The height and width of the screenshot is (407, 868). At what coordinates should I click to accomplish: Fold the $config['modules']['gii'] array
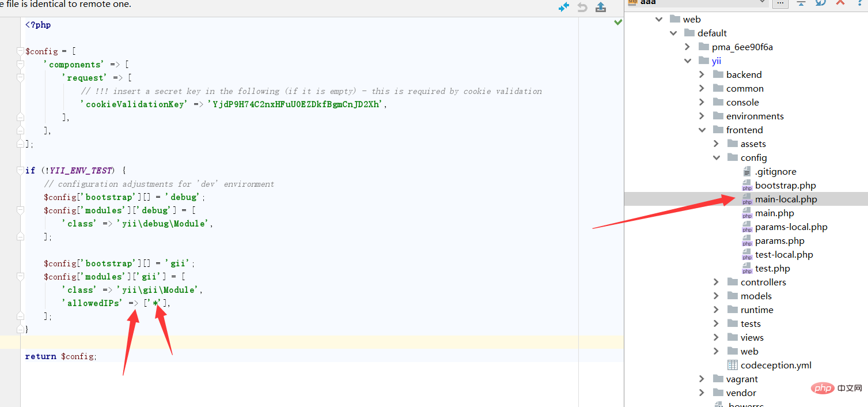pos(21,277)
